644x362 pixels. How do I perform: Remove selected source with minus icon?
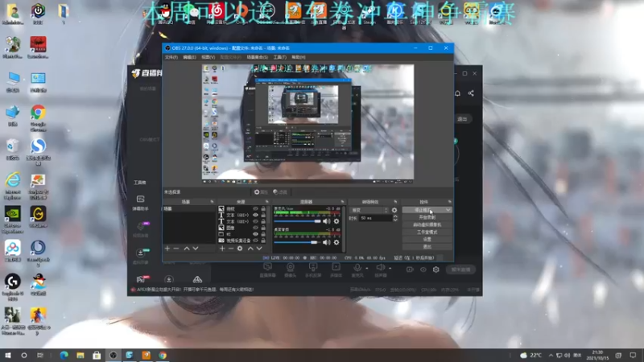pyautogui.click(x=231, y=249)
